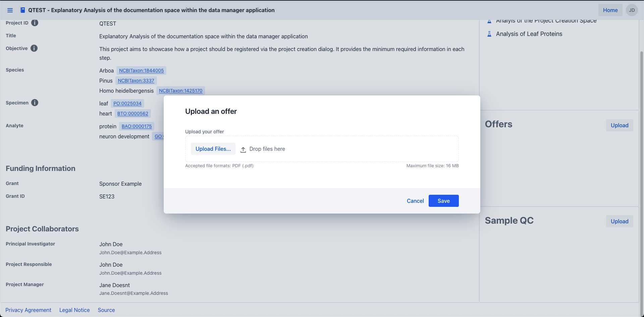Save the uploaded offer
Image resolution: width=644 pixels, height=317 pixels.
(443, 201)
